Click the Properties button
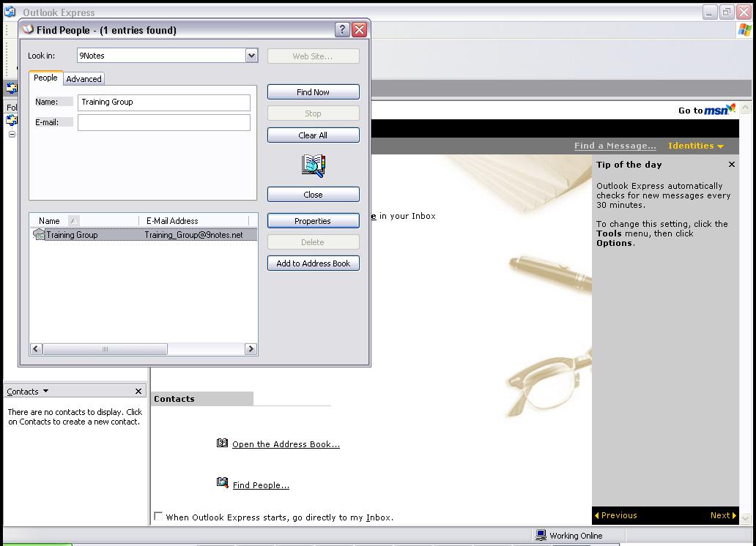This screenshot has width=756, height=546. tap(314, 221)
